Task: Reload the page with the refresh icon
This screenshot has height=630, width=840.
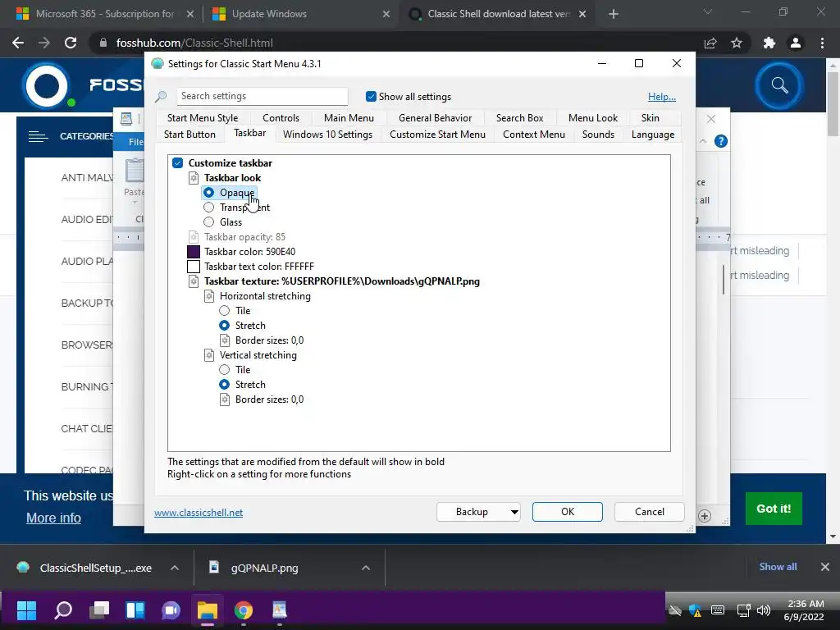Action: point(71,43)
